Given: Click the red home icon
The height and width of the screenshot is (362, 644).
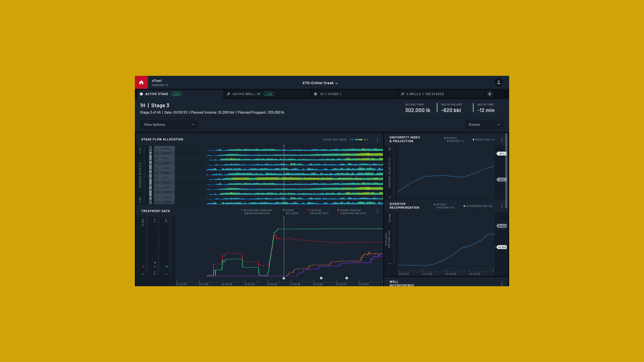Looking at the screenshot, I should point(141,82).
